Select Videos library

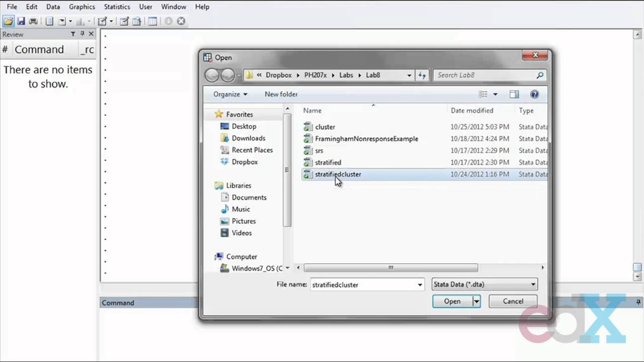tap(242, 233)
